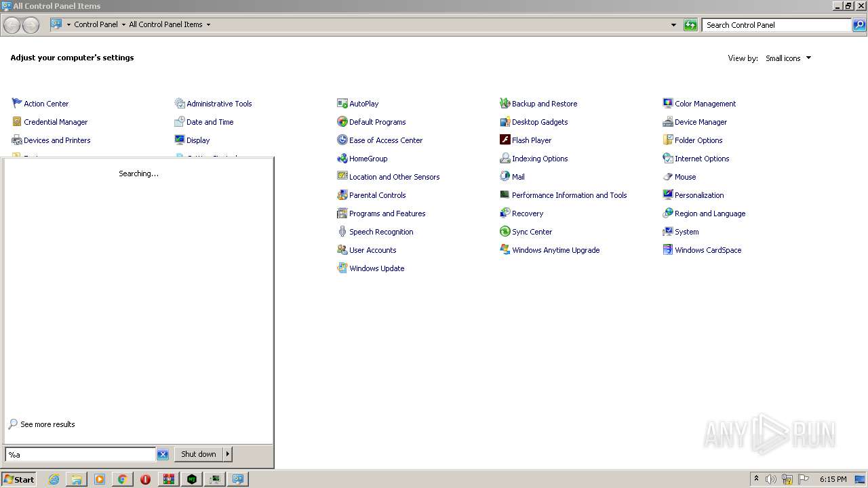Open Devices and Printers icon

(x=17, y=140)
